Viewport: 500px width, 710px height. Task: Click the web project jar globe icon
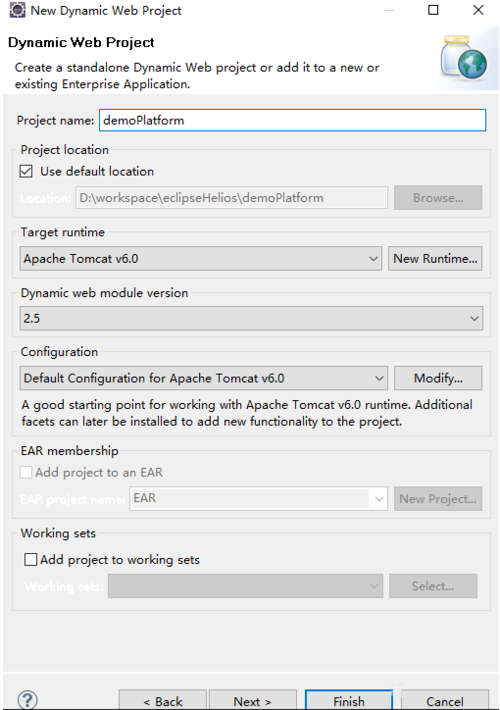coord(464,59)
